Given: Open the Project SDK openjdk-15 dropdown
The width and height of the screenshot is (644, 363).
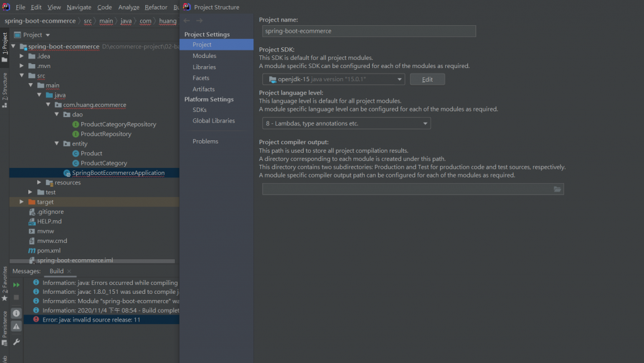Looking at the screenshot, I should (333, 79).
